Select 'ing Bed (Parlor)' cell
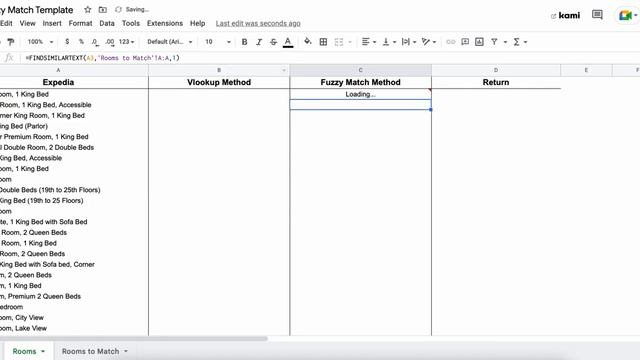Image resolution: width=640 pixels, height=360 pixels. click(x=74, y=126)
